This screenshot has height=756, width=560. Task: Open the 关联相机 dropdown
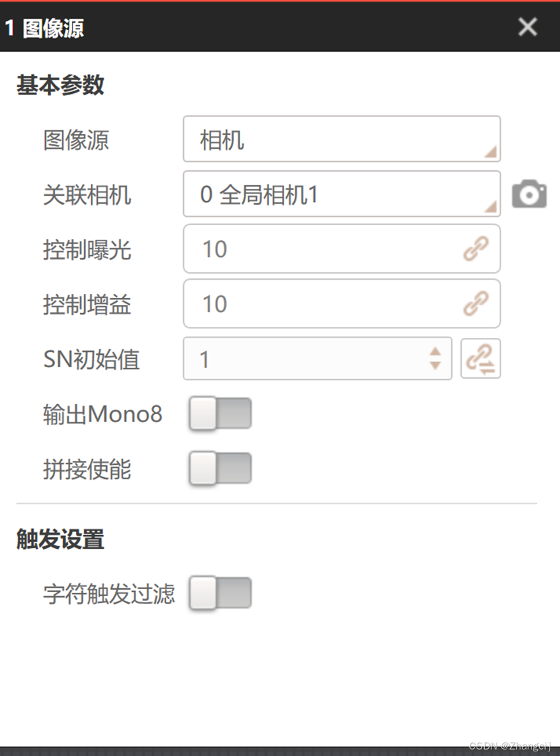click(x=342, y=192)
